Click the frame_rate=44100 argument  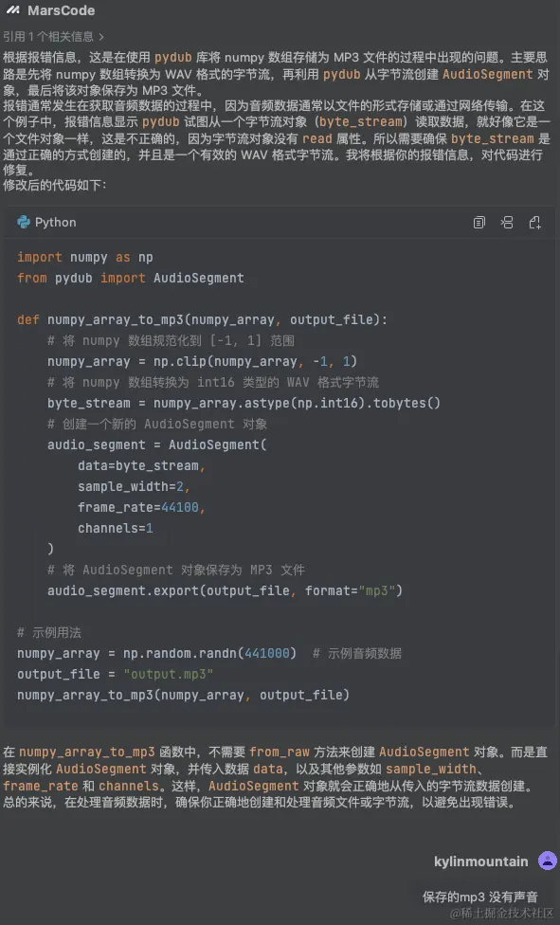141,507
